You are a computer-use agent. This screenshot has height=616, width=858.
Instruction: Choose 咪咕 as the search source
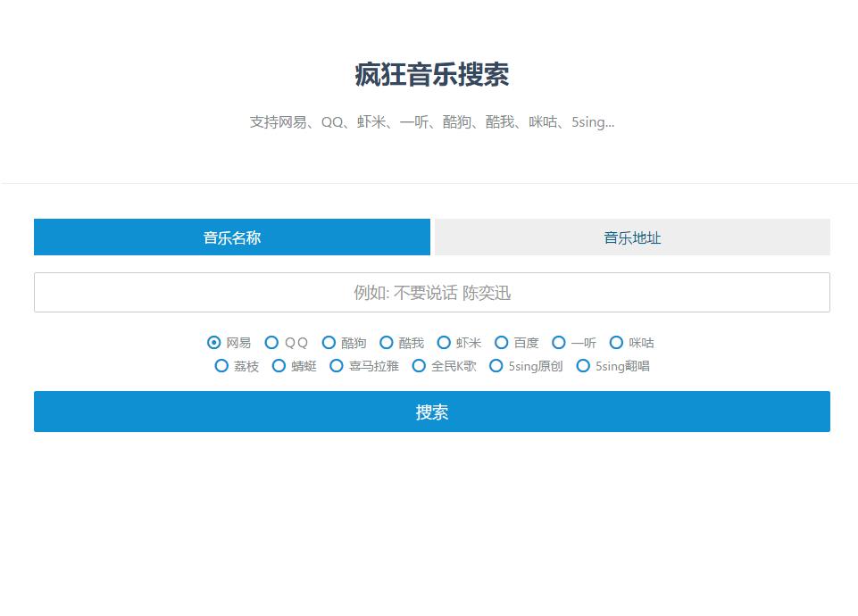[616, 343]
